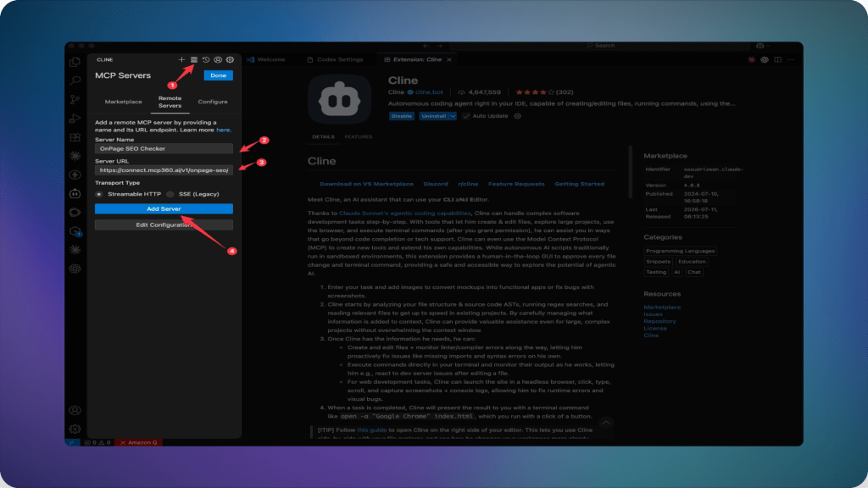This screenshot has height=488, width=868.
Task: Open Accounts icon in activity bar
Action: (75, 411)
